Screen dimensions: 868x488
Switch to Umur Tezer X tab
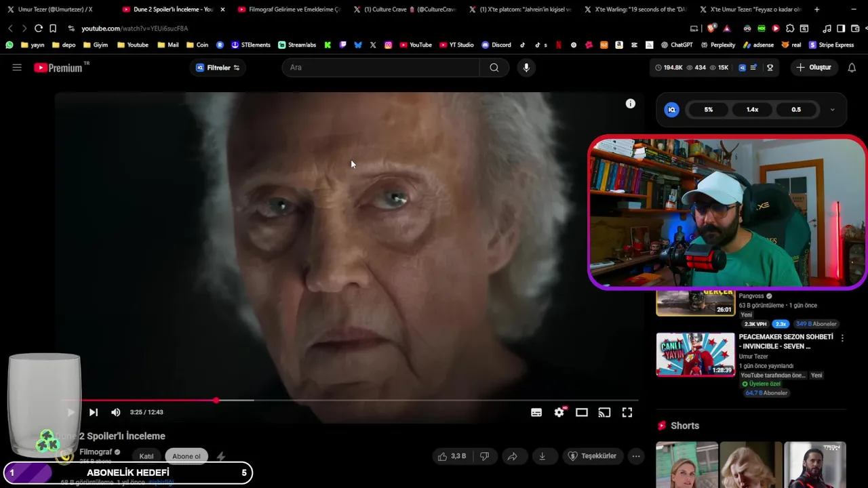pyautogui.click(x=54, y=9)
